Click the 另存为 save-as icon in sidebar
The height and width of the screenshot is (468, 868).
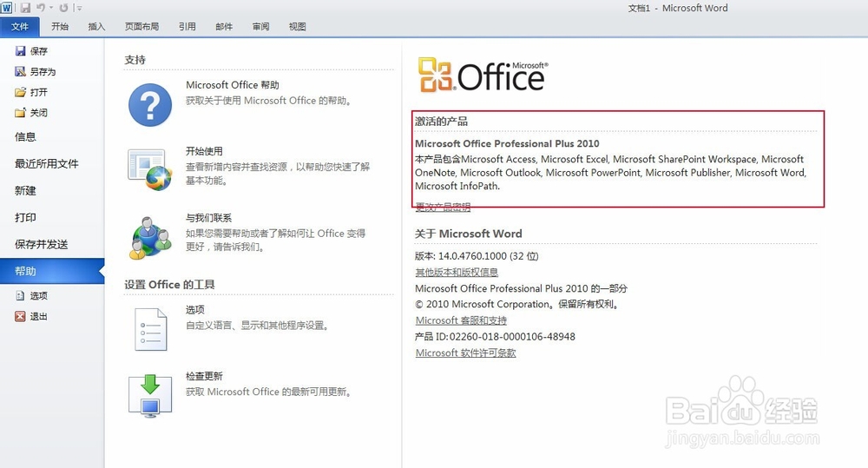pos(21,71)
